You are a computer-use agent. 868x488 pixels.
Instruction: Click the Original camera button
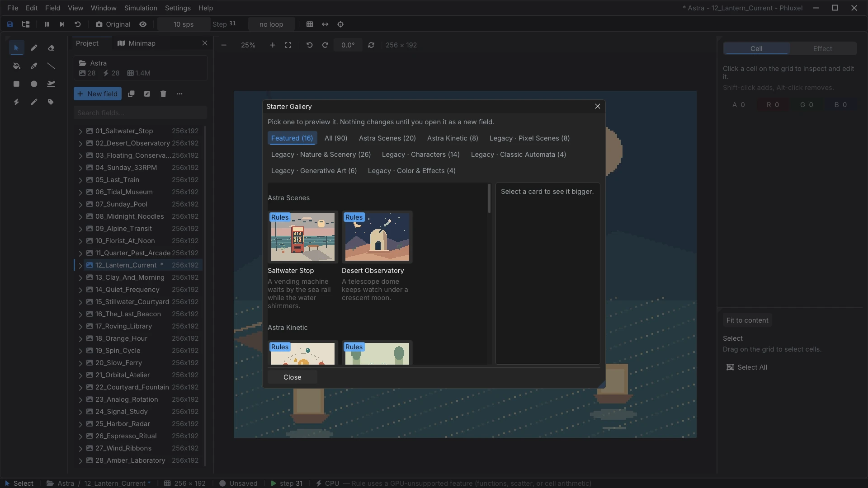(113, 24)
